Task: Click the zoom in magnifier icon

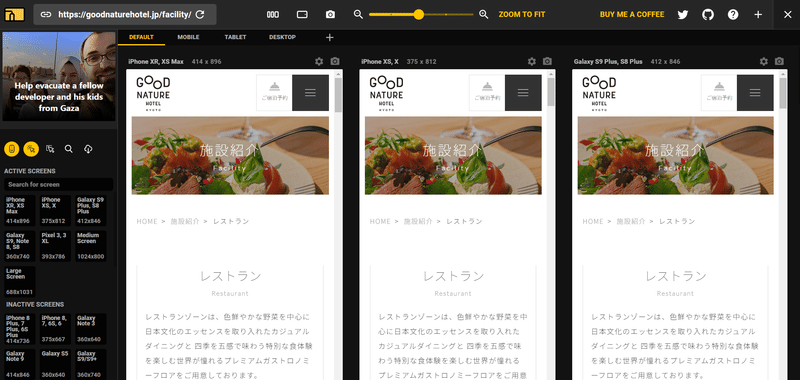Action: 484,14
